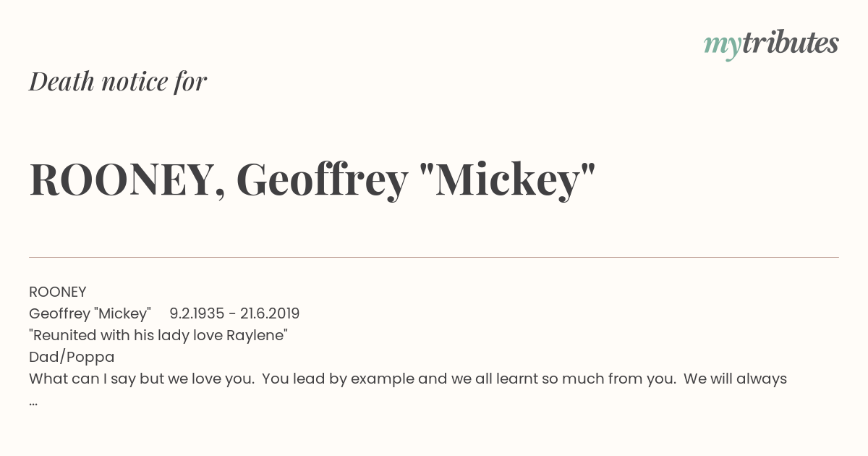Click the Geoffrey "Mickey" name in the notice body
The height and width of the screenshot is (456, 868).
tap(90, 313)
